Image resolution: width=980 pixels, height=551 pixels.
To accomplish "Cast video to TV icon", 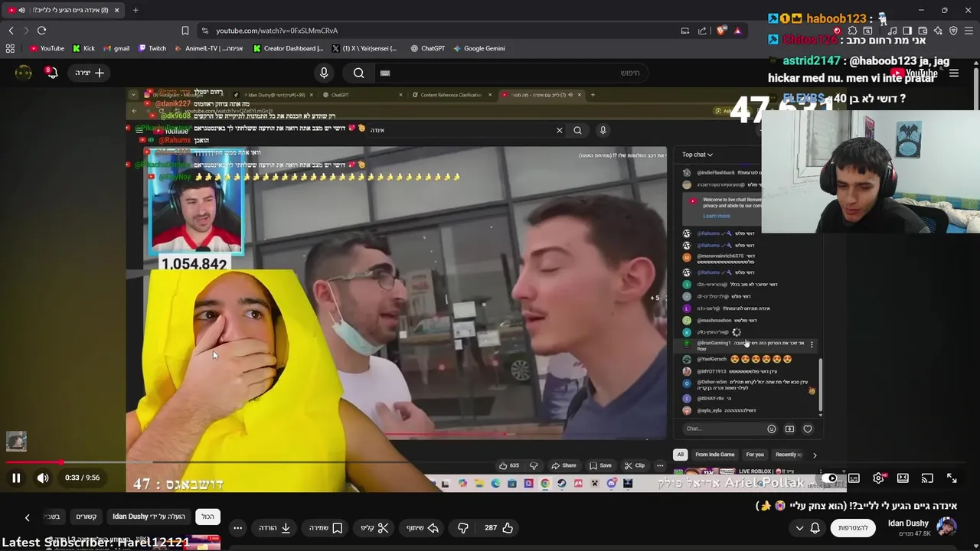I will [927, 478].
